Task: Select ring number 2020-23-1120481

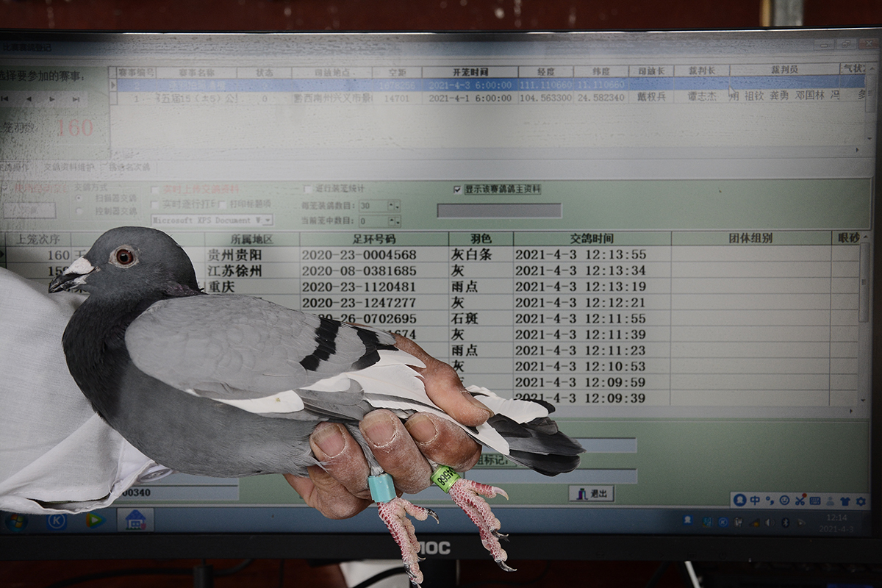Action: pos(359,287)
